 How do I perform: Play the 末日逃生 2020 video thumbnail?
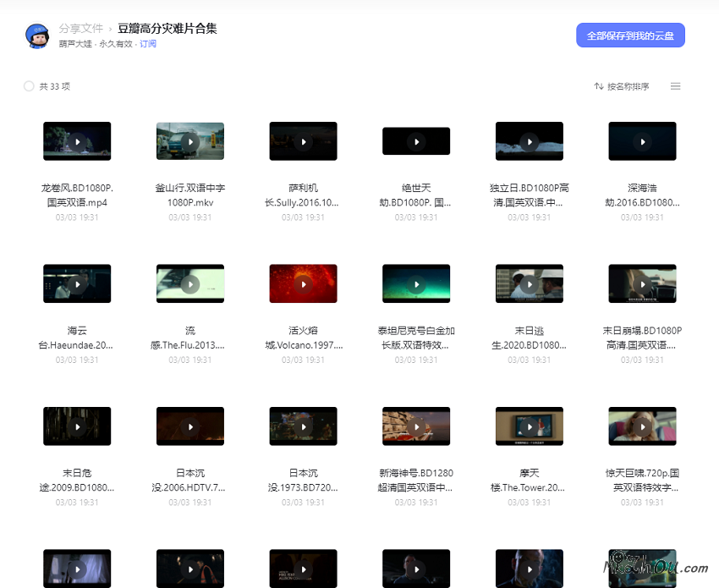530,284
